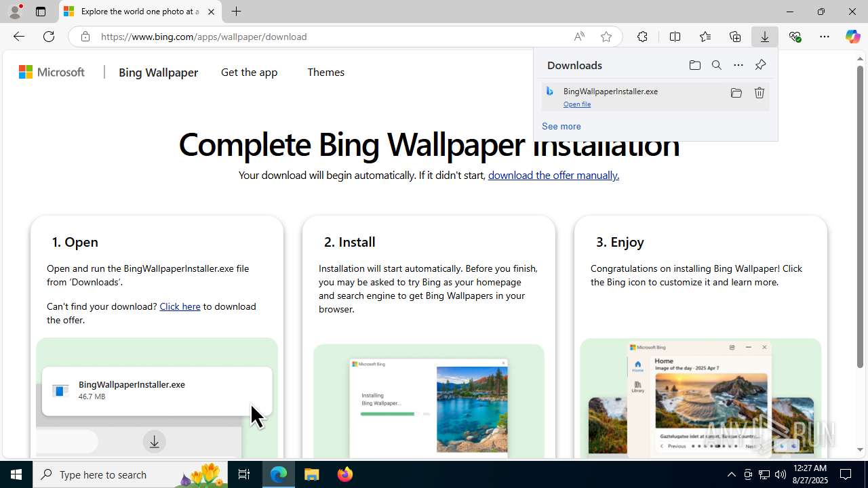Viewport: 868px width, 488px height.
Task: Launch the Copilot sidebar icon
Action: (x=853, y=37)
